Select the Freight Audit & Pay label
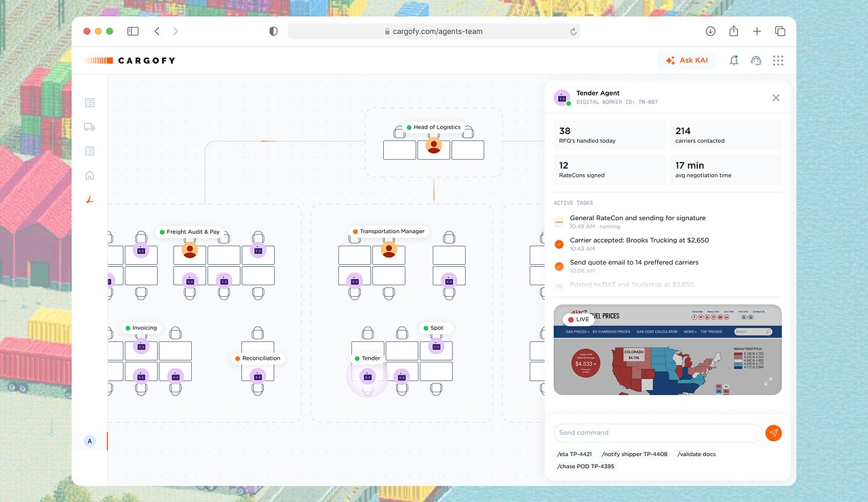Image resolution: width=868 pixels, height=502 pixels. (x=190, y=232)
